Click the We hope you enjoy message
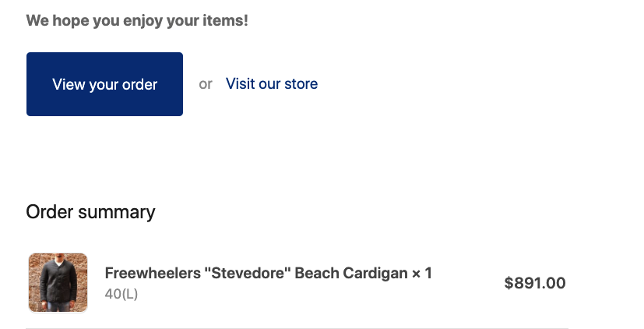 (x=137, y=20)
